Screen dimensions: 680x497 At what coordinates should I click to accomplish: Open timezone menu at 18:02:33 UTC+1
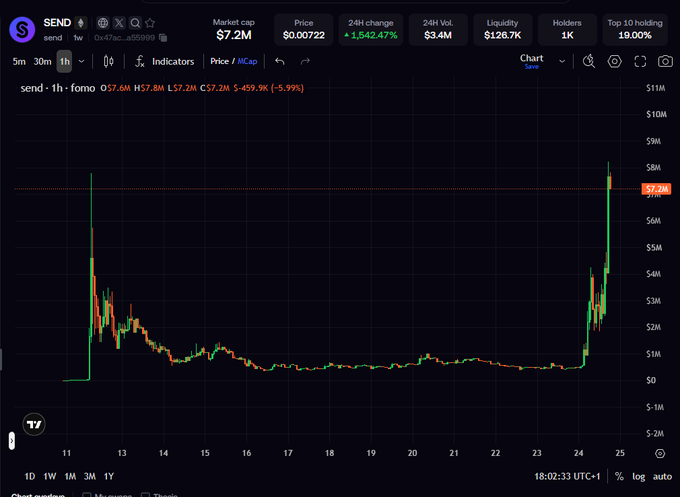pos(567,476)
